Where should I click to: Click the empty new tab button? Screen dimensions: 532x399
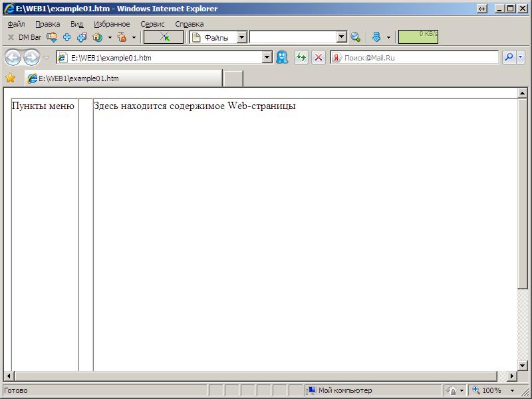pyautogui.click(x=233, y=78)
